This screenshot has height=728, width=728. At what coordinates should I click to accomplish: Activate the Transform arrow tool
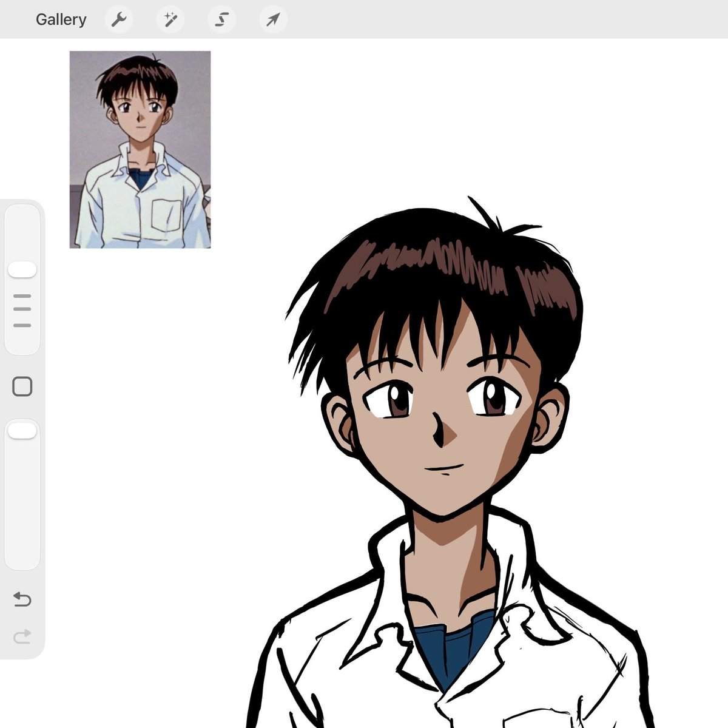coord(273,19)
